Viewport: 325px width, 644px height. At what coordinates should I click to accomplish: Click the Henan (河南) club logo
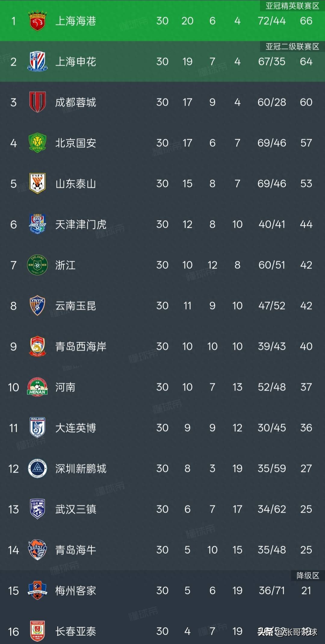(x=37, y=387)
